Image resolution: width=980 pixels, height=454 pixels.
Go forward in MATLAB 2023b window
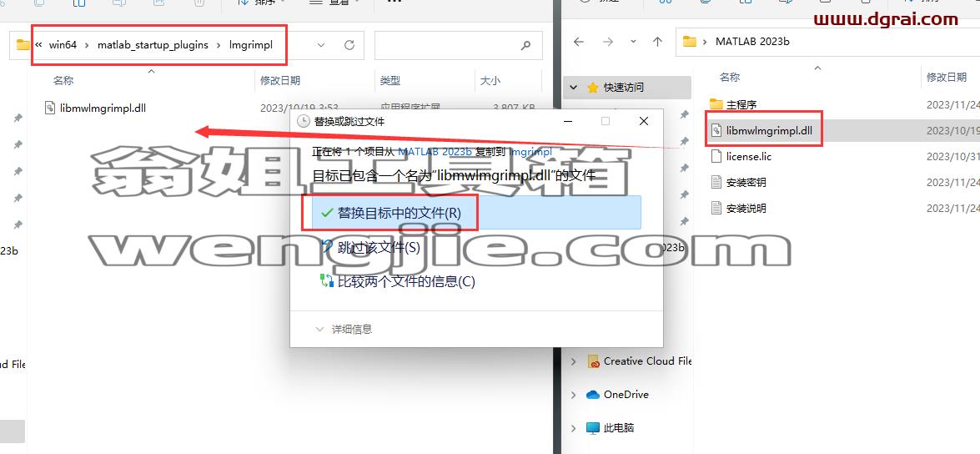point(607,42)
